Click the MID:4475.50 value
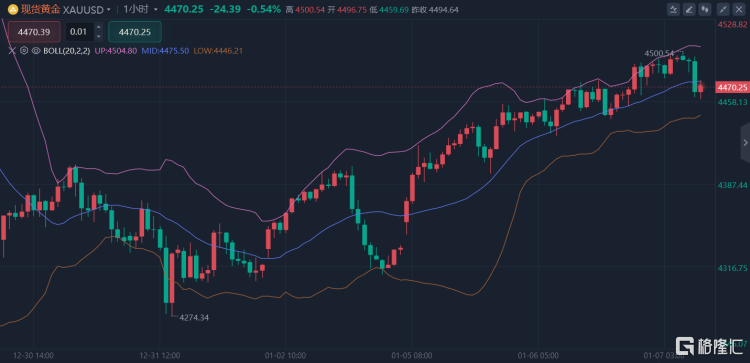Viewport: 750px width, 363px height. click(165, 51)
